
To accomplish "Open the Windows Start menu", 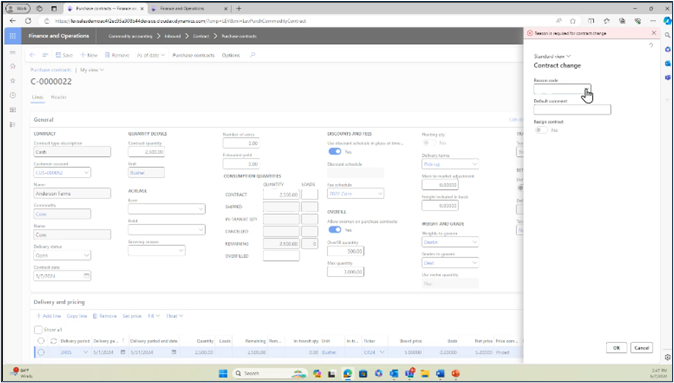I will tap(223, 374).
